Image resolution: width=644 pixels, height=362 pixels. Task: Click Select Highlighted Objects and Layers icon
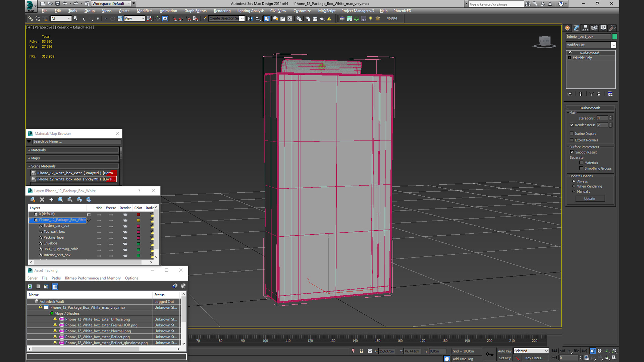pyautogui.click(x=61, y=199)
